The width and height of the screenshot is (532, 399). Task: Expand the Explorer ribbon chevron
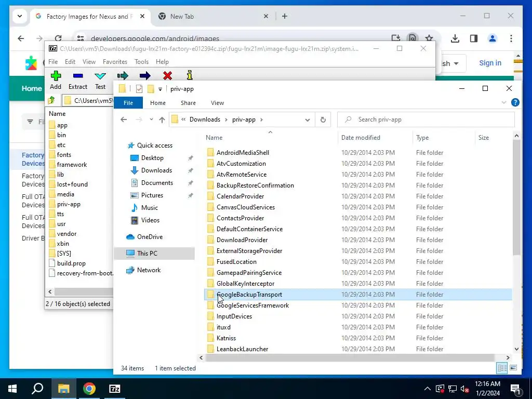pos(504,102)
